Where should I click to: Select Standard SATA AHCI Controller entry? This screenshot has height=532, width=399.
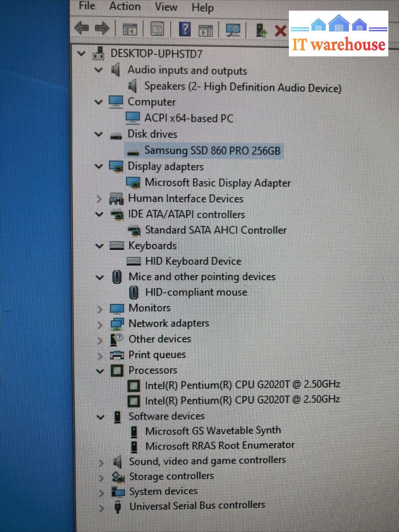point(215,230)
